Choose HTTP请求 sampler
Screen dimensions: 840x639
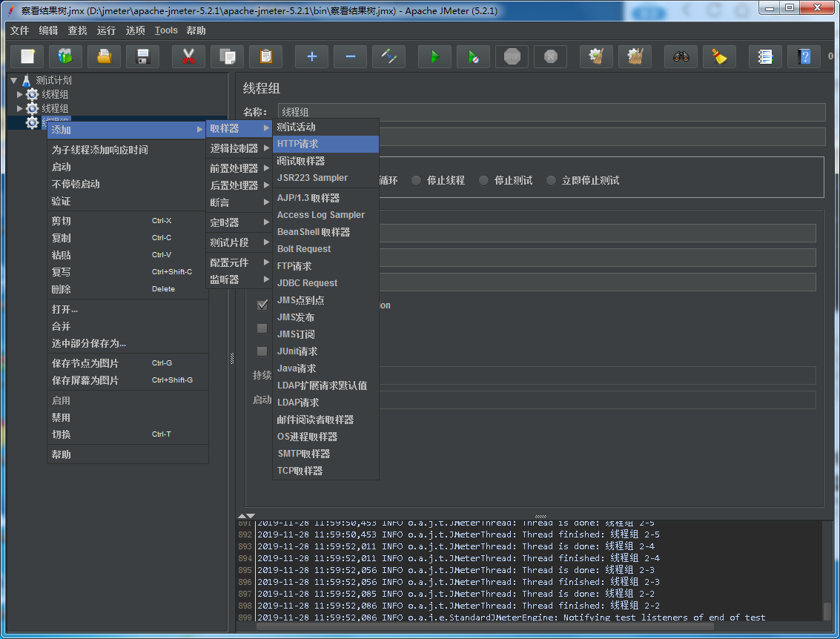coord(325,144)
